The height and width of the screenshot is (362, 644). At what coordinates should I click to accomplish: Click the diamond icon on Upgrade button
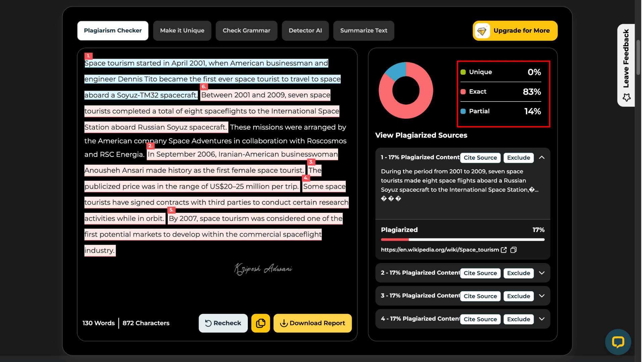(482, 31)
